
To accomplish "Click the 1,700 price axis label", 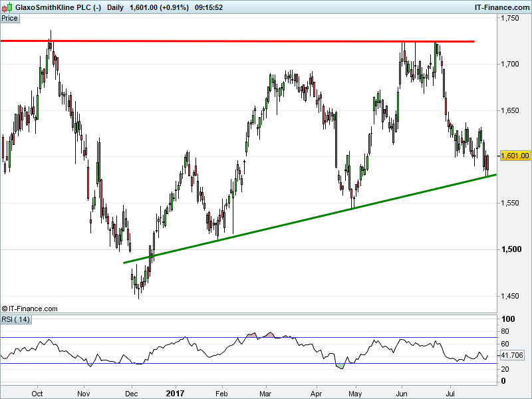I will 510,64.
